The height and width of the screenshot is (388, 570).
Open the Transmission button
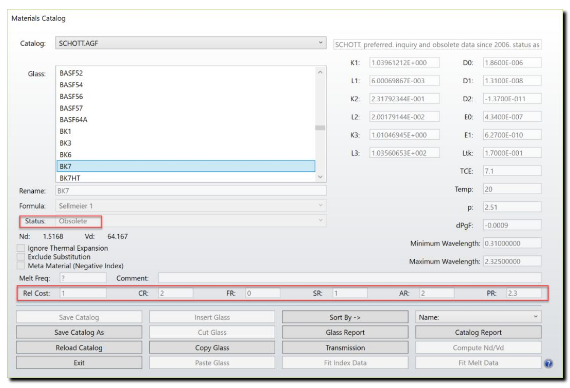pyautogui.click(x=345, y=348)
